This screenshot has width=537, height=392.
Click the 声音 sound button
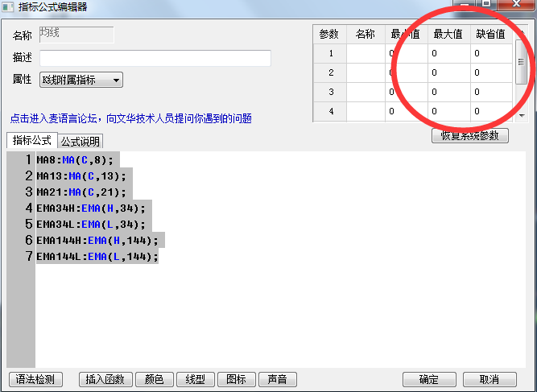[x=277, y=379]
